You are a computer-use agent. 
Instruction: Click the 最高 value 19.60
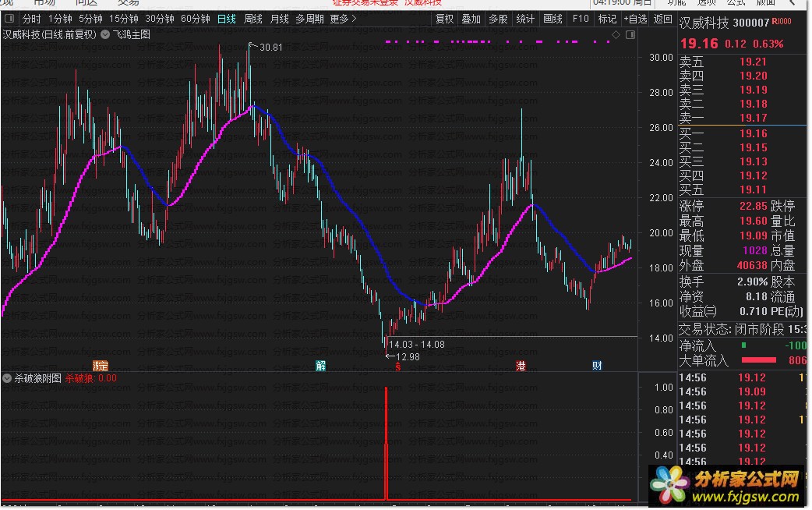753,221
